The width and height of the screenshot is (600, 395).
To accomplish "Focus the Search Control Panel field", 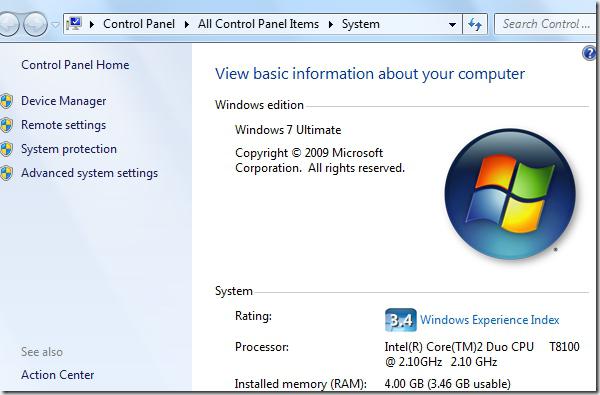I will coord(546,24).
